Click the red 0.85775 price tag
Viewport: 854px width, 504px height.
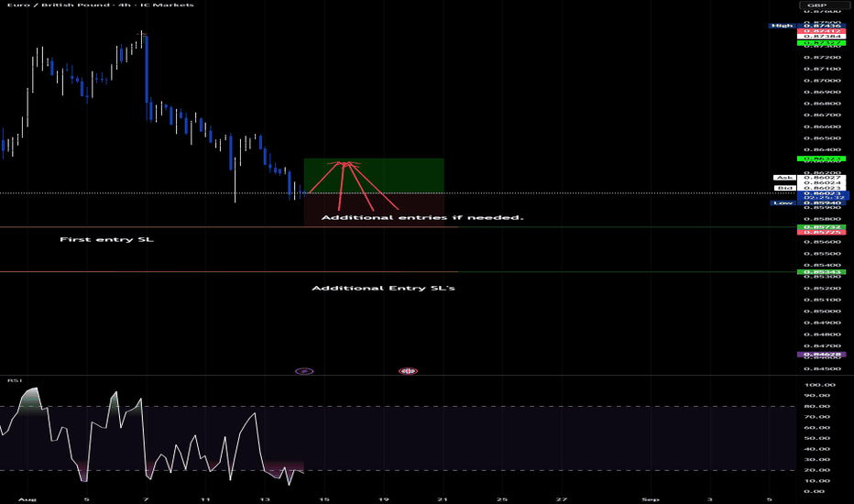pyautogui.click(x=821, y=232)
